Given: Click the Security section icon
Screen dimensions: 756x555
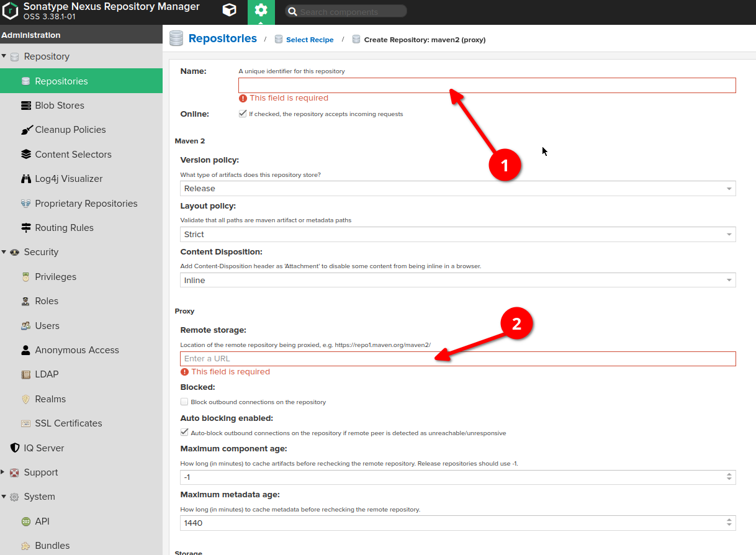Looking at the screenshot, I should point(14,252).
